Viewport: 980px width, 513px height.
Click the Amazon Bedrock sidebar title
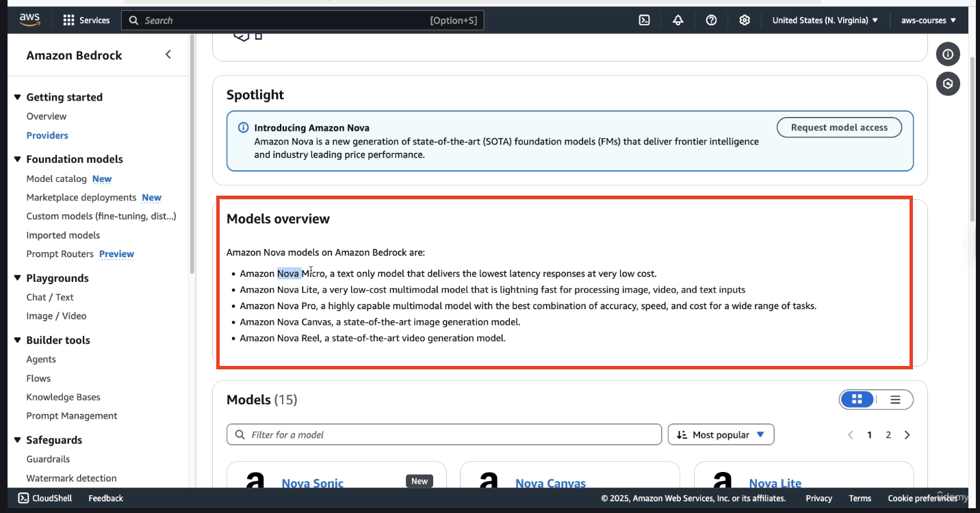[x=74, y=55]
